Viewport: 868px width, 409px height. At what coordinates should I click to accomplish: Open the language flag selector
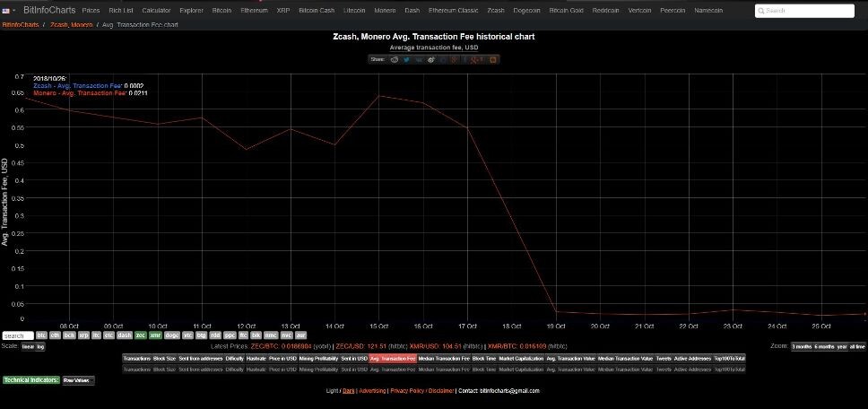8,11
